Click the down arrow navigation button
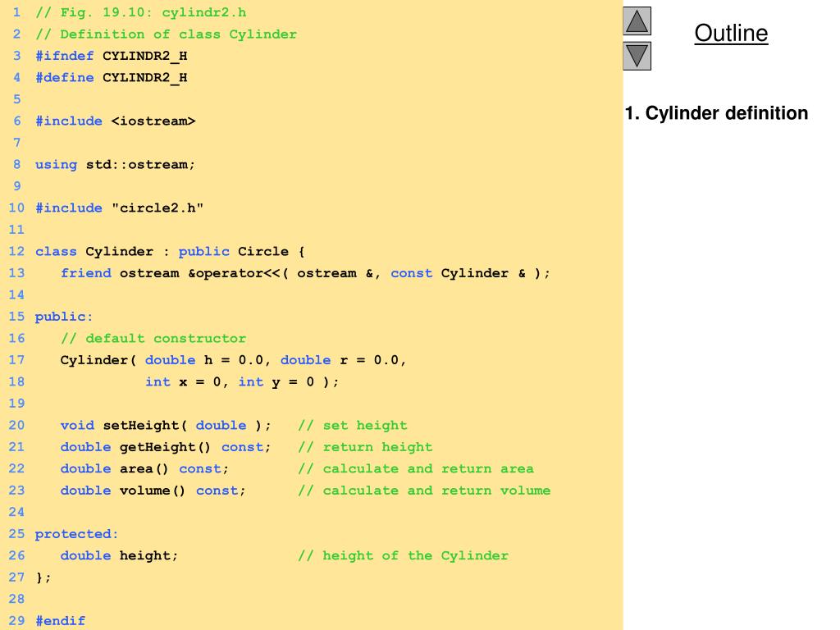This screenshot has height=630, width=840. 637,56
